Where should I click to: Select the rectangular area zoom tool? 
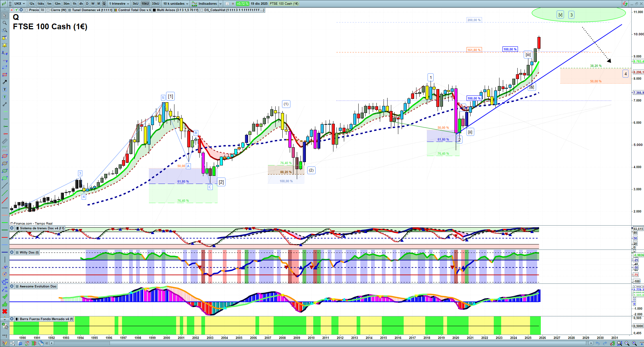point(5,30)
